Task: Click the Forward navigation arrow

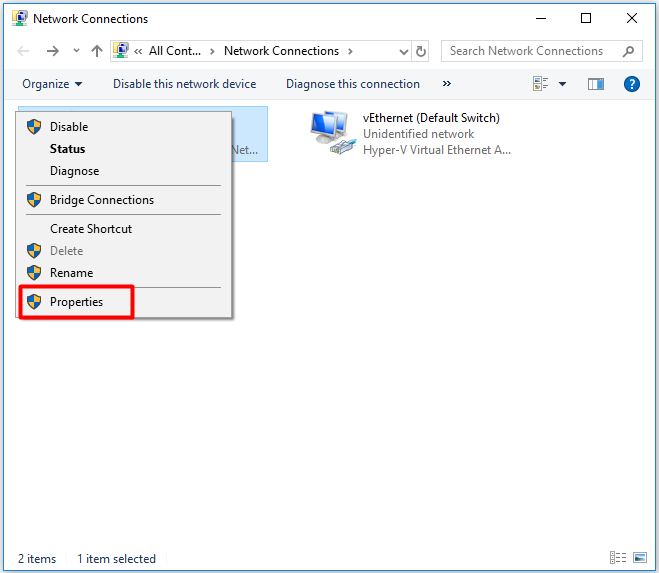Action: click(53, 51)
